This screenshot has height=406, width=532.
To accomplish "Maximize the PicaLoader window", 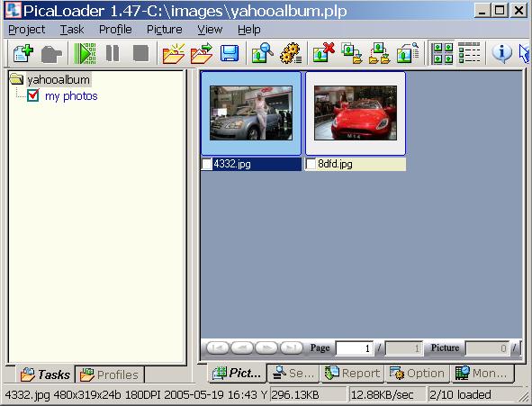I will [x=500, y=10].
